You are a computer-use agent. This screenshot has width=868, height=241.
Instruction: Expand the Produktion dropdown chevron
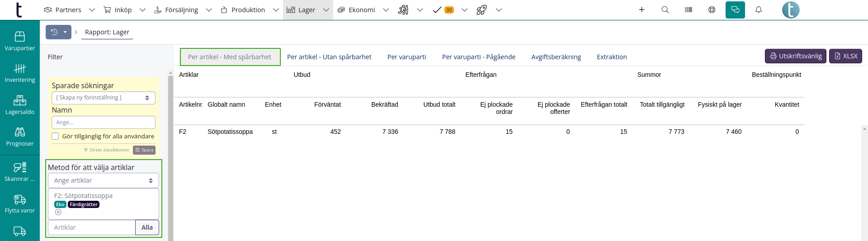[x=276, y=10]
